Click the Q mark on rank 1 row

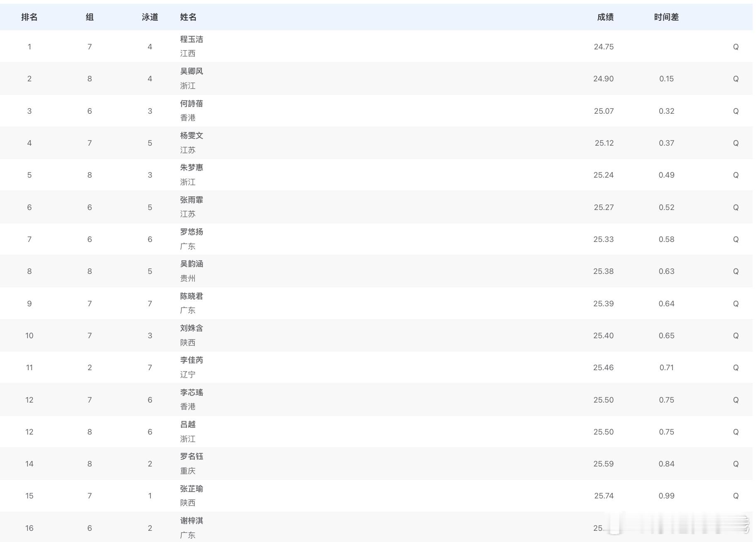point(736,46)
